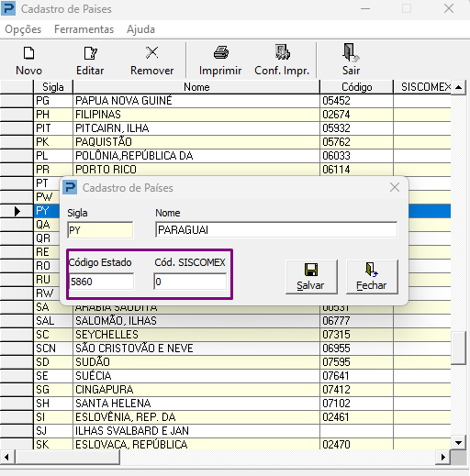This screenshot has width=470, height=476.
Task: Click the Sigla cell RW
Action: point(47,293)
